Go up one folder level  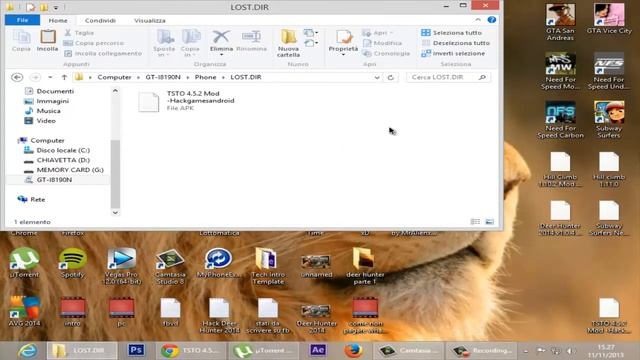(x=64, y=77)
